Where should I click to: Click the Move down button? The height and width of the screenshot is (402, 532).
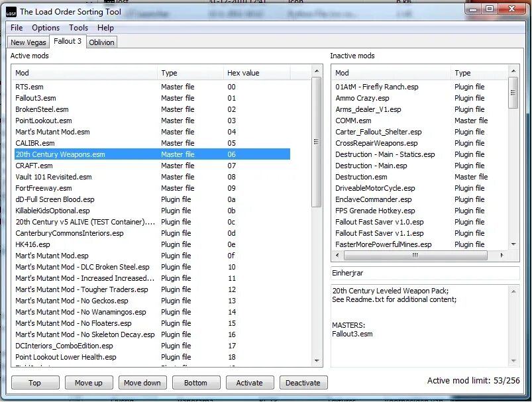142,383
